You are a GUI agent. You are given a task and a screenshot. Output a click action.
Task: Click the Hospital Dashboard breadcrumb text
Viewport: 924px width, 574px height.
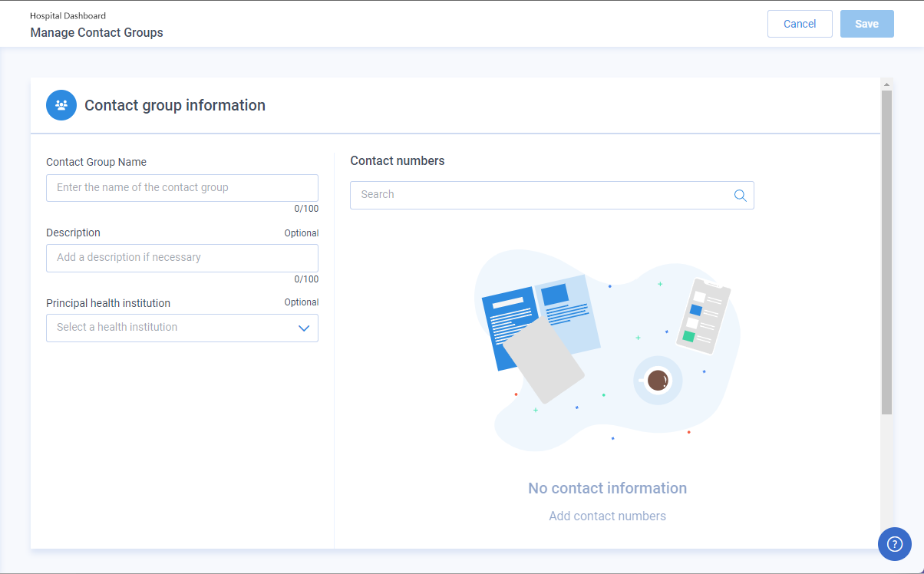(68, 15)
